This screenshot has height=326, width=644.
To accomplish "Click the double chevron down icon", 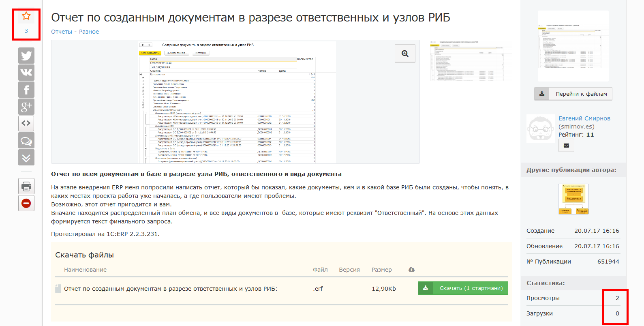I will click(26, 157).
